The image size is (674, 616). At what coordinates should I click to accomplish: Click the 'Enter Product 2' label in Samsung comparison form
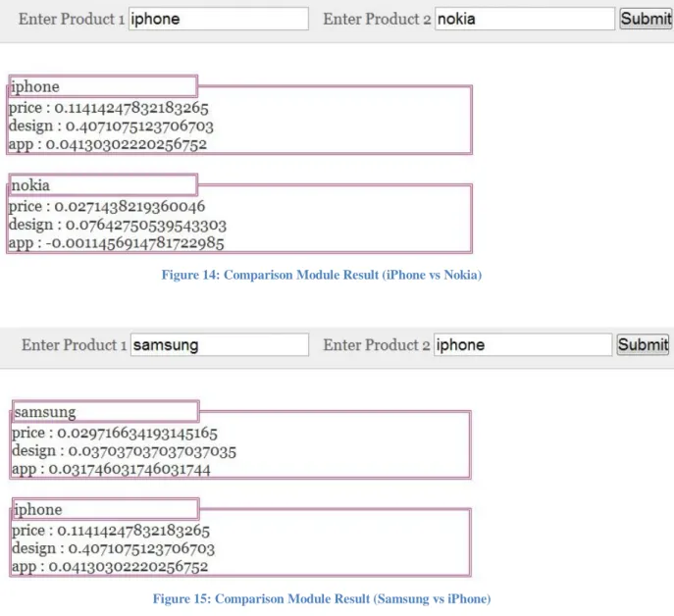click(377, 344)
